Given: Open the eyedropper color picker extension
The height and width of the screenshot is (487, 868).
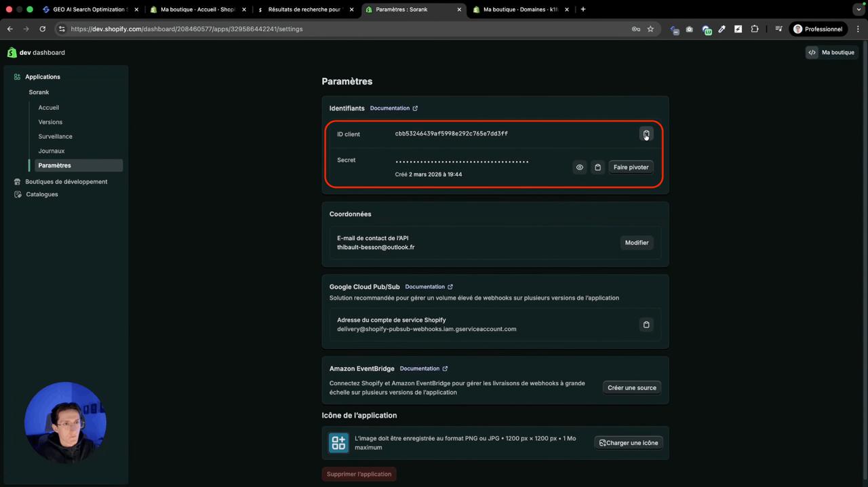Looking at the screenshot, I should (x=722, y=29).
